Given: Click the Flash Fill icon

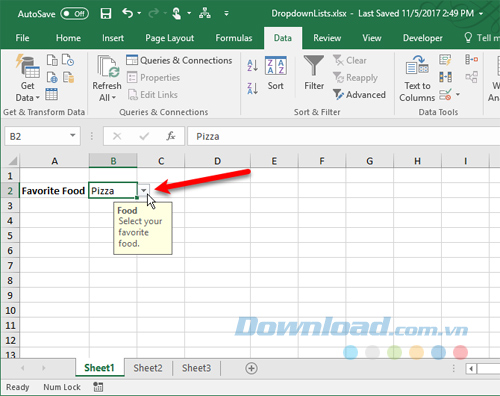Looking at the screenshot, I should [x=445, y=60].
